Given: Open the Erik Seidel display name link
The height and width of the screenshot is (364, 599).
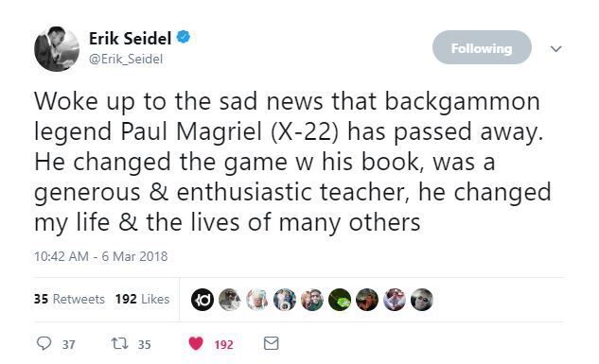Looking at the screenshot, I should pos(130,38).
